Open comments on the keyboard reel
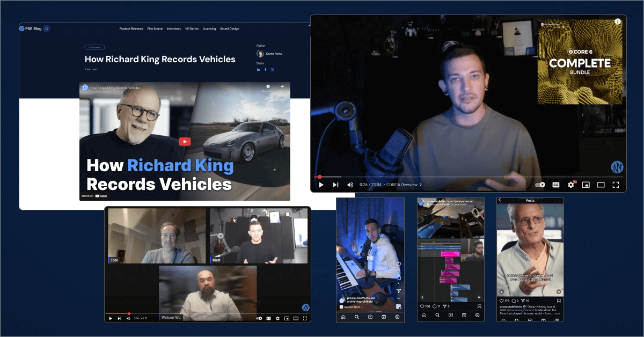This screenshot has height=337, width=644. [x=398, y=277]
